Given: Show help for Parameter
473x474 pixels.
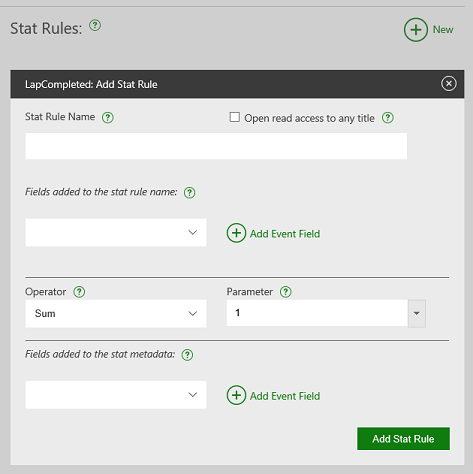Looking at the screenshot, I should tap(286, 292).
